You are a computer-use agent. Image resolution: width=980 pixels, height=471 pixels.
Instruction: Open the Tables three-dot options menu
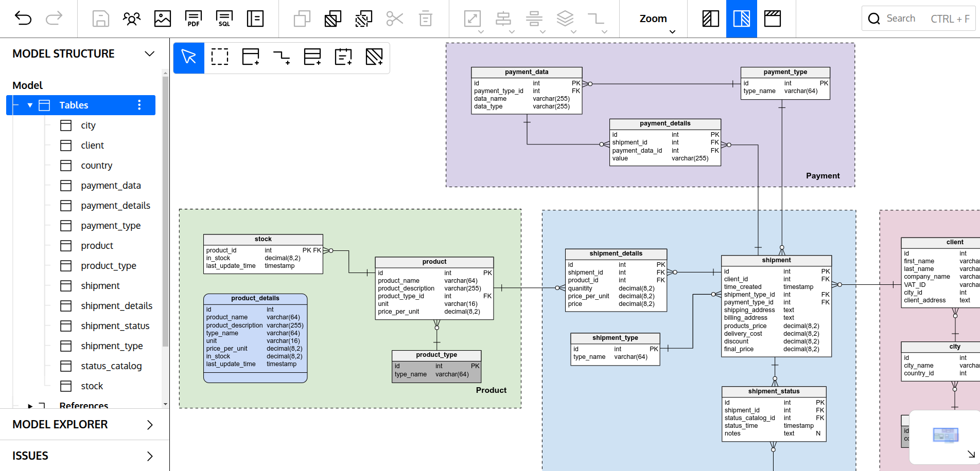[x=139, y=105]
